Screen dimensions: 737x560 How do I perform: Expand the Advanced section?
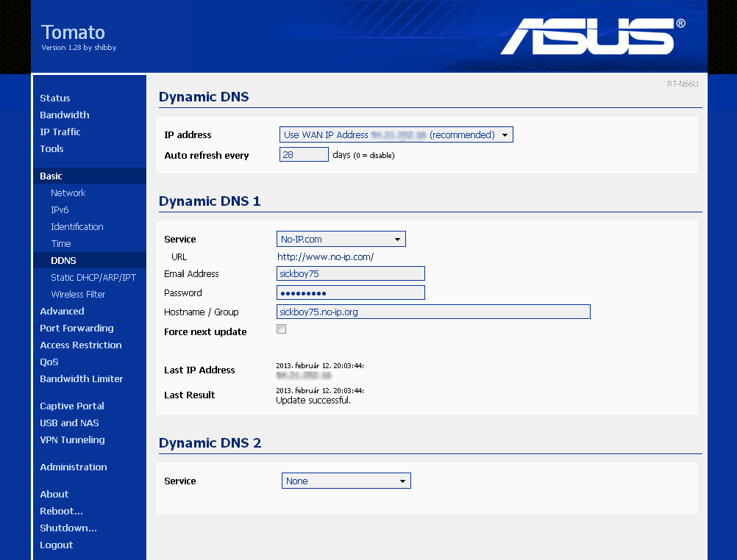[62, 312]
